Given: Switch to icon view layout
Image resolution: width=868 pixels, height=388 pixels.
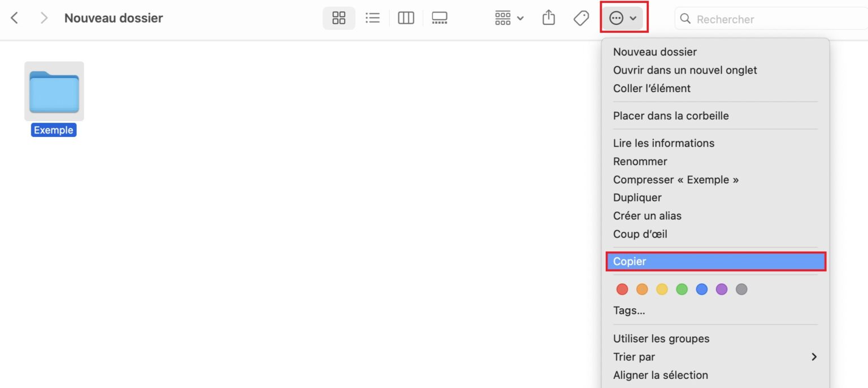Looking at the screenshot, I should (338, 18).
